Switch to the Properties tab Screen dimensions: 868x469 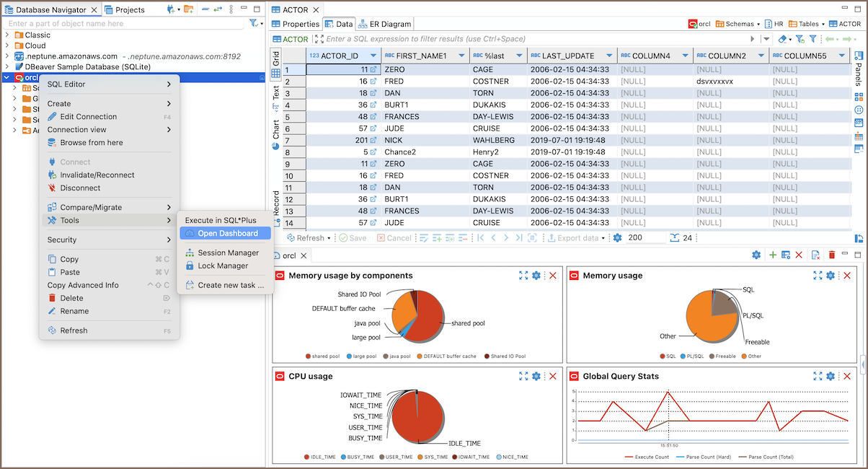click(296, 24)
